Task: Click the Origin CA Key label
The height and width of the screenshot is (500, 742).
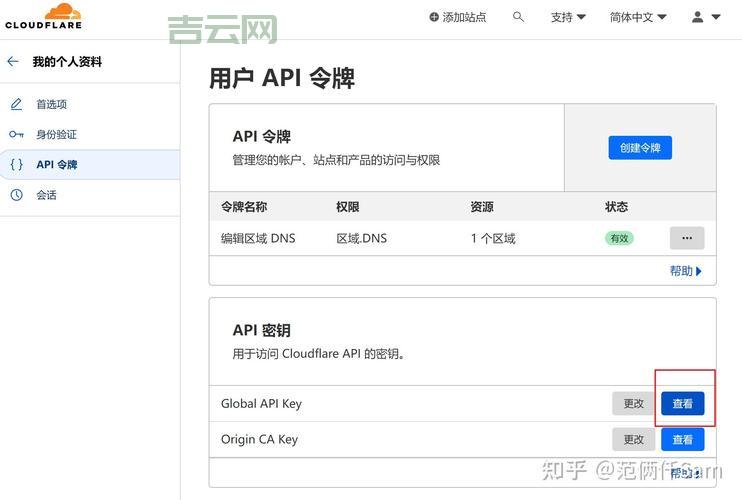Action: click(x=259, y=439)
